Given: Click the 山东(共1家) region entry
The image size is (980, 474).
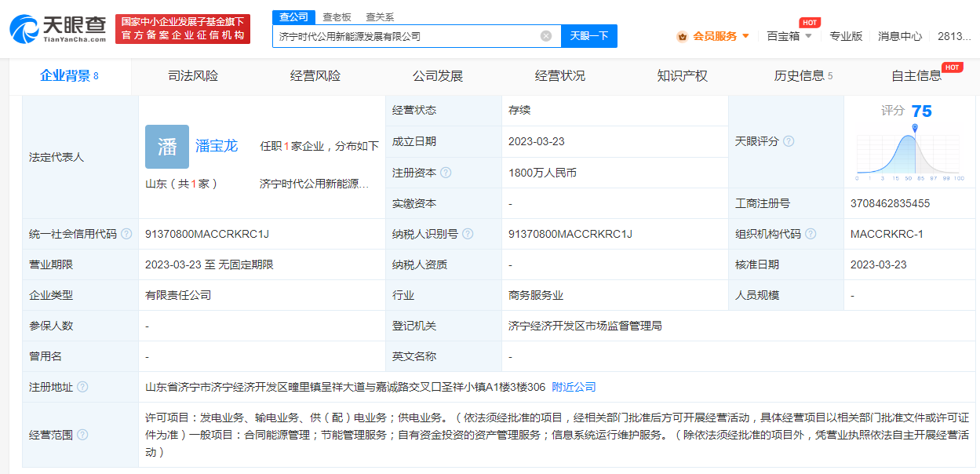Looking at the screenshot, I should [x=181, y=184].
